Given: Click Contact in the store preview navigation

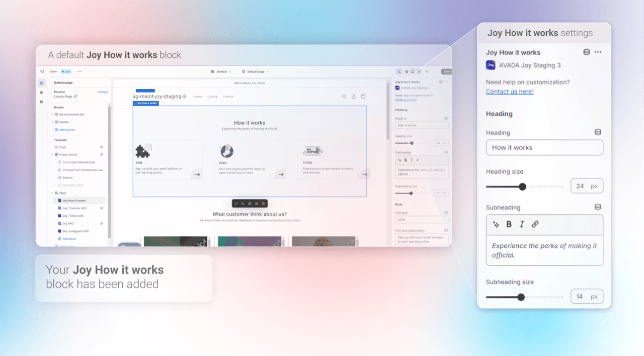Looking at the screenshot, I should coord(228,97).
